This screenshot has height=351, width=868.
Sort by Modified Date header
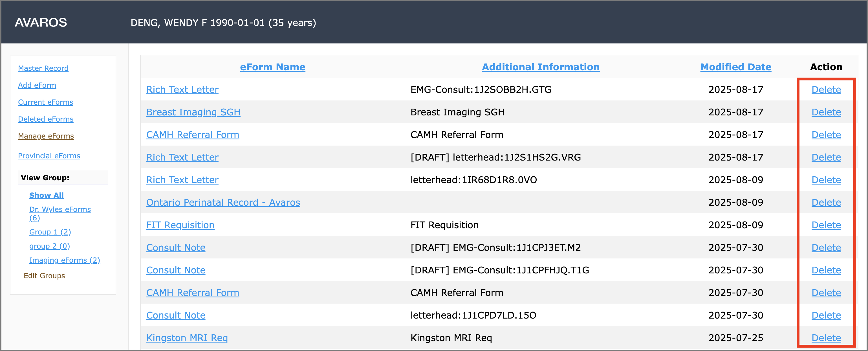pyautogui.click(x=735, y=67)
